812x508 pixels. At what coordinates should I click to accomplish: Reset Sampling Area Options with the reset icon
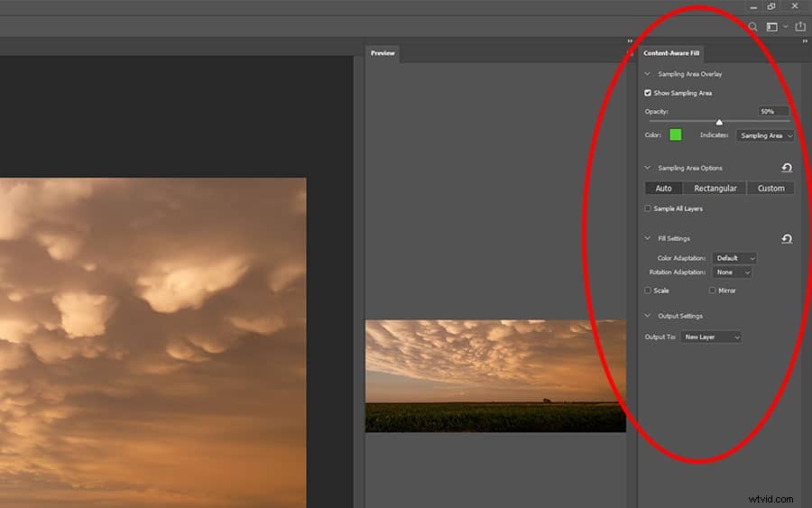[x=787, y=168]
